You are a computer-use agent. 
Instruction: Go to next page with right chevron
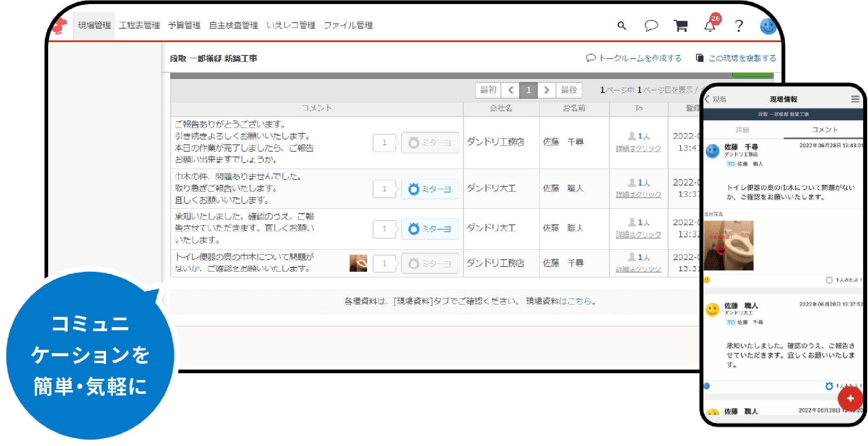[547, 90]
